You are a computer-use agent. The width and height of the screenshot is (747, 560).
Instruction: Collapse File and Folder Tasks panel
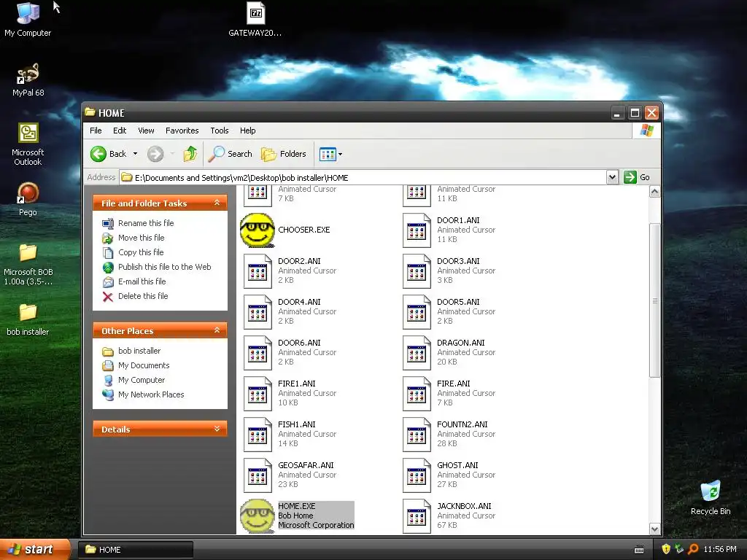click(x=217, y=203)
